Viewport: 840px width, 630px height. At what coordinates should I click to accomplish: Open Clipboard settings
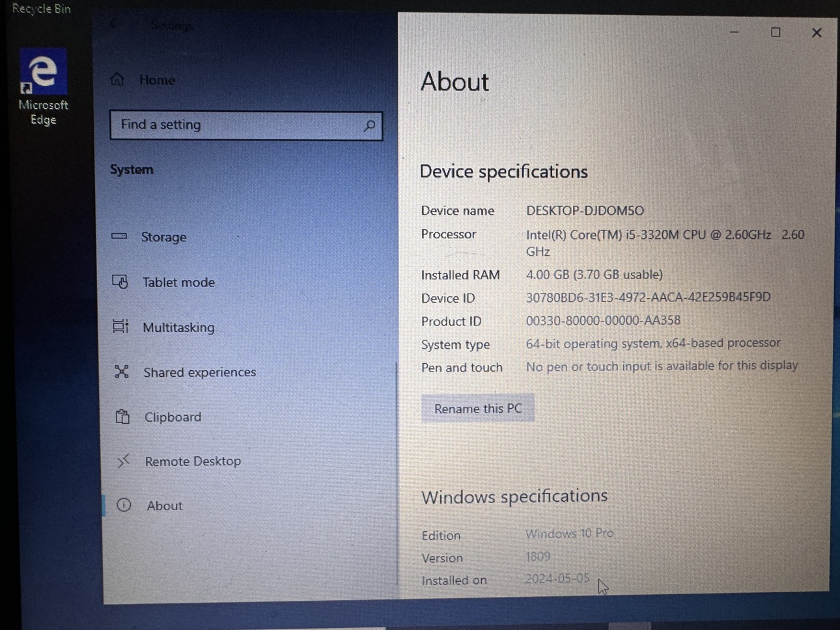pyautogui.click(x=173, y=417)
